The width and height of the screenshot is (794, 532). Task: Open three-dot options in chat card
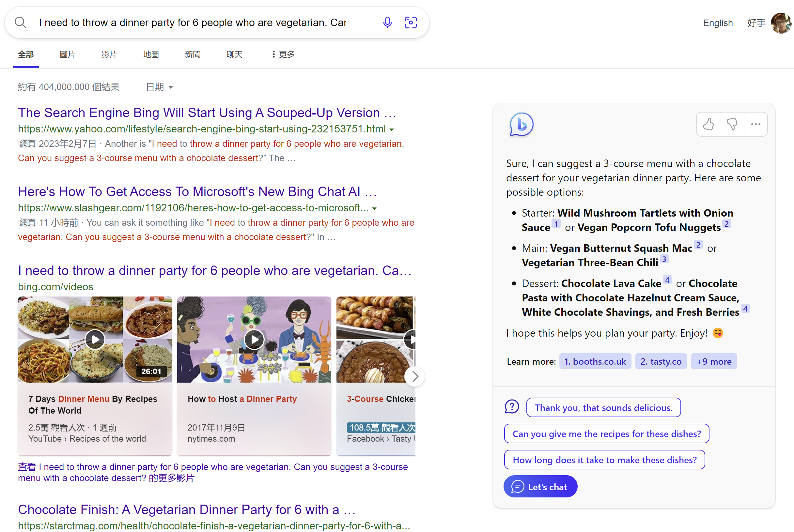[755, 124]
